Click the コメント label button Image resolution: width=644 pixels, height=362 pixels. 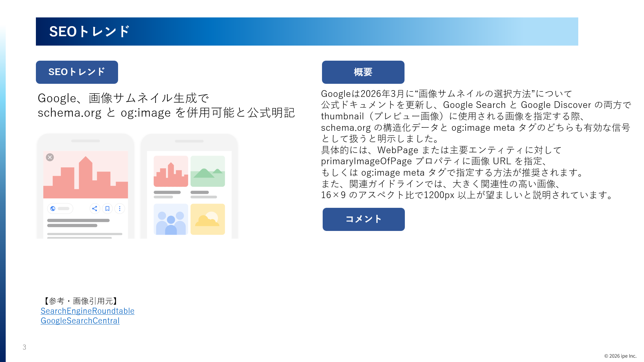[x=364, y=219]
